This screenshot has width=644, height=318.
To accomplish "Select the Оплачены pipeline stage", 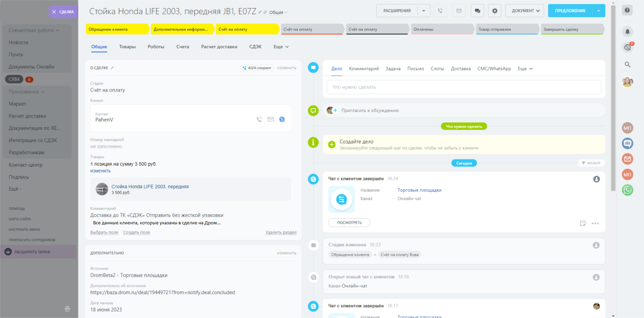I will [440, 30].
